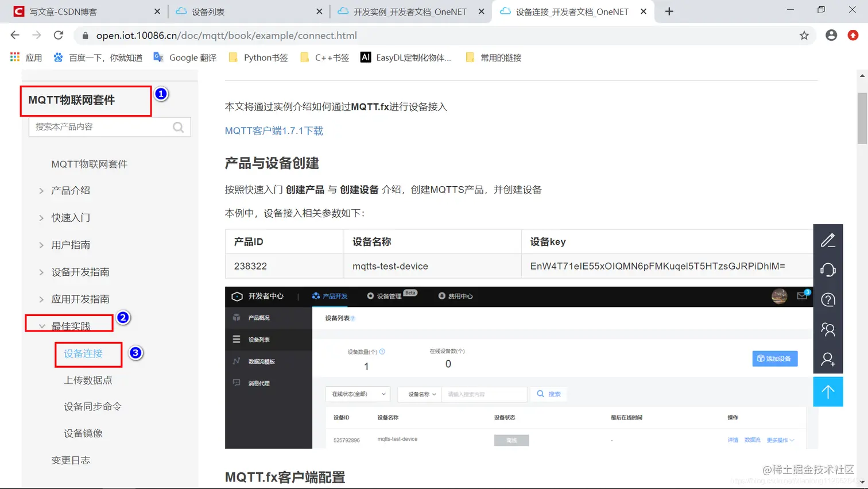Image resolution: width=868 pixels, height=489 pixels.
Task: Open the 百度一下 bookmark
Action: click(x=98, y=57)
